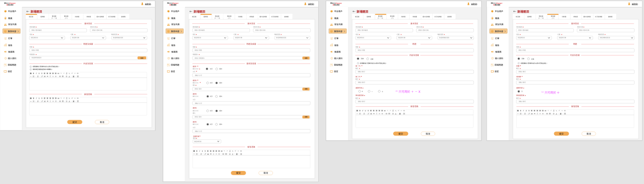The image size is (644, 184).
Task: Select the − operator radio in third window
Action: pyautogui.click(x=369, y=91)
